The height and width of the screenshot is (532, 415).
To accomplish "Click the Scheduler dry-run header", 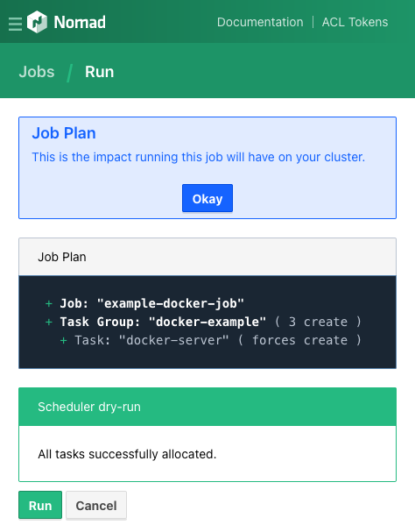I will coord(207,407).
